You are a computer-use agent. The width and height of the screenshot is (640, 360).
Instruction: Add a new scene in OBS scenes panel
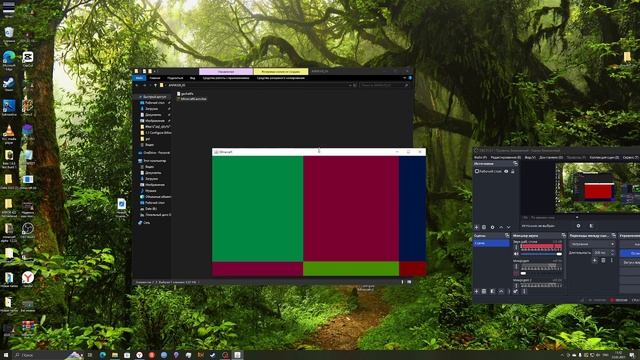tap(476, 291)
